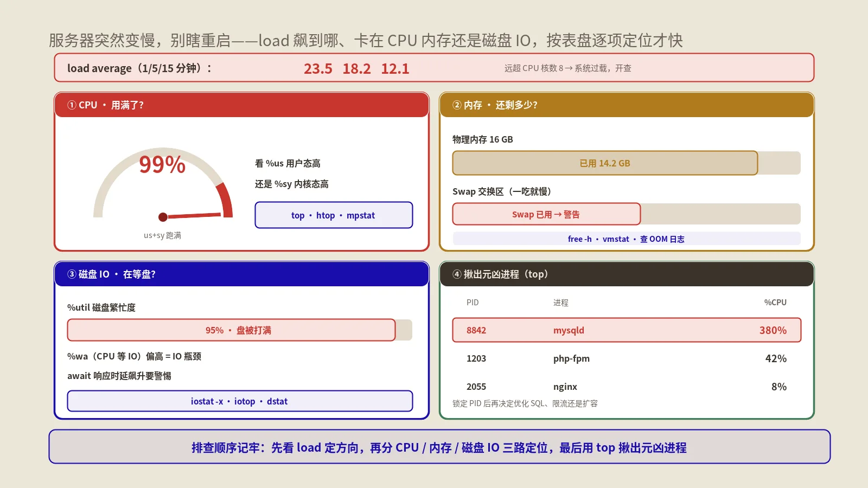Click the 锁定 PID 后再决定优化 SQL note
868x488 pixels.
point(525,403)
